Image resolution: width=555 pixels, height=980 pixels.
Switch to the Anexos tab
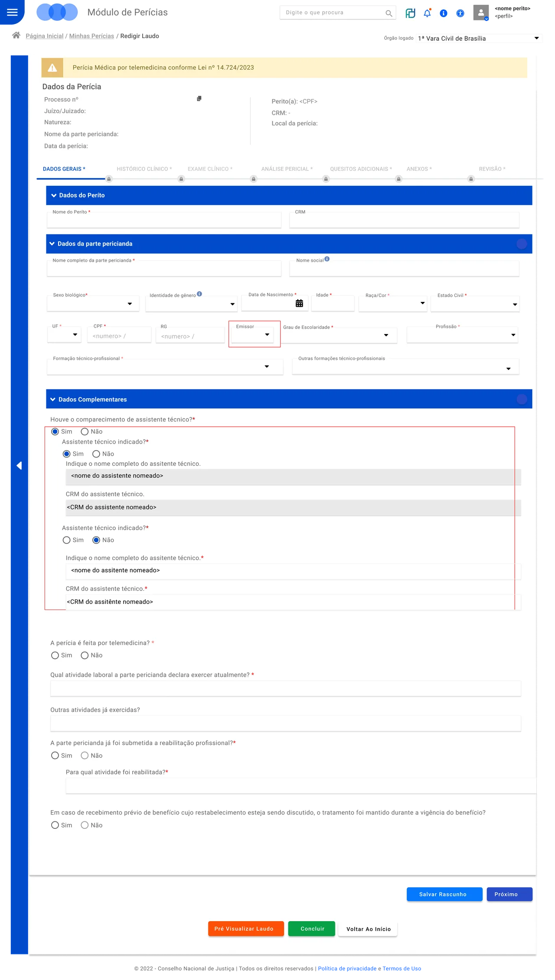tap(419, 169)
